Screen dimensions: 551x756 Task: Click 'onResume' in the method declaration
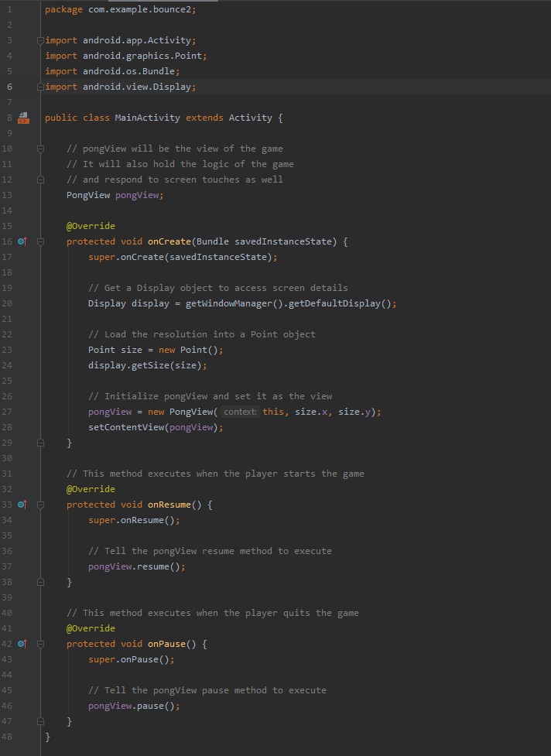(169, 505)
